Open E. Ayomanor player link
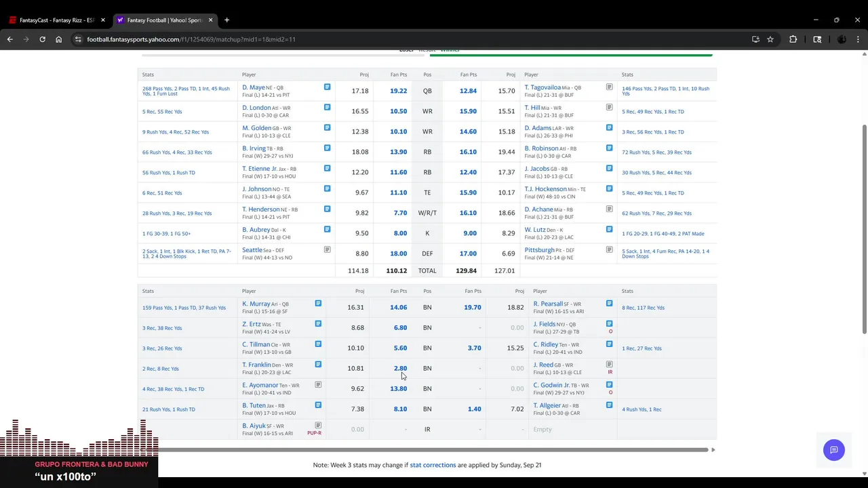 click(260, 385)
